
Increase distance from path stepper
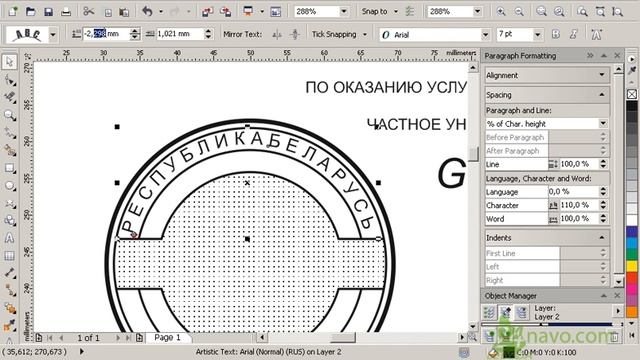(135, 31)
